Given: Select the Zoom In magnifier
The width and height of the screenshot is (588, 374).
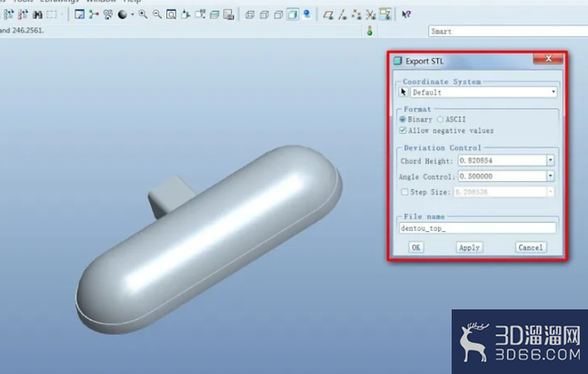Looking at the screenshot, I should [x=143, y=15].
